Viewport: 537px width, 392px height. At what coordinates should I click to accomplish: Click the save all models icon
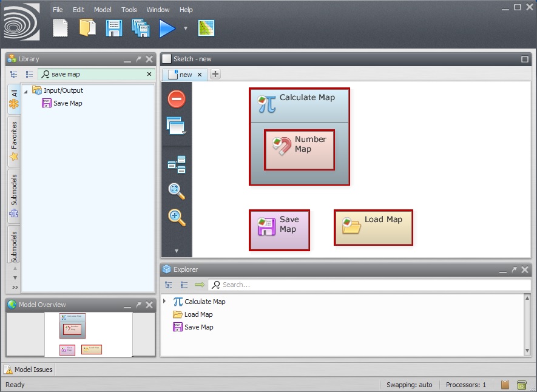coord(141,28)
